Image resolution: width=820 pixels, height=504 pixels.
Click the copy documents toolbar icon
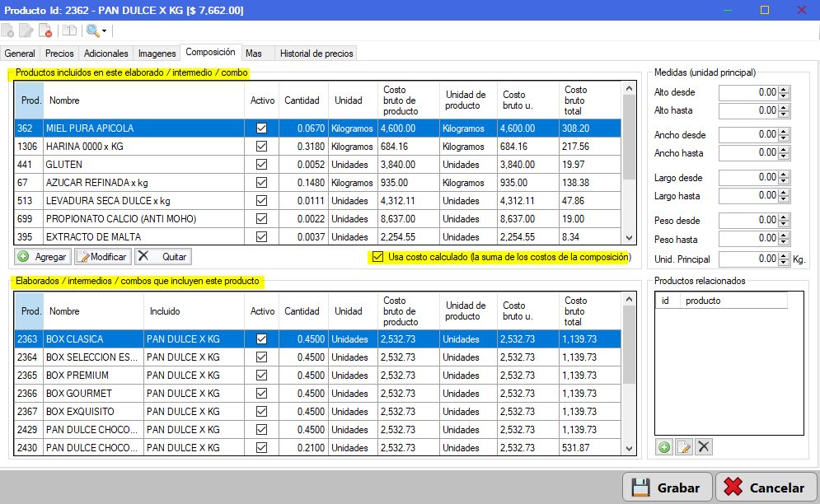click(x=69, y=30)
